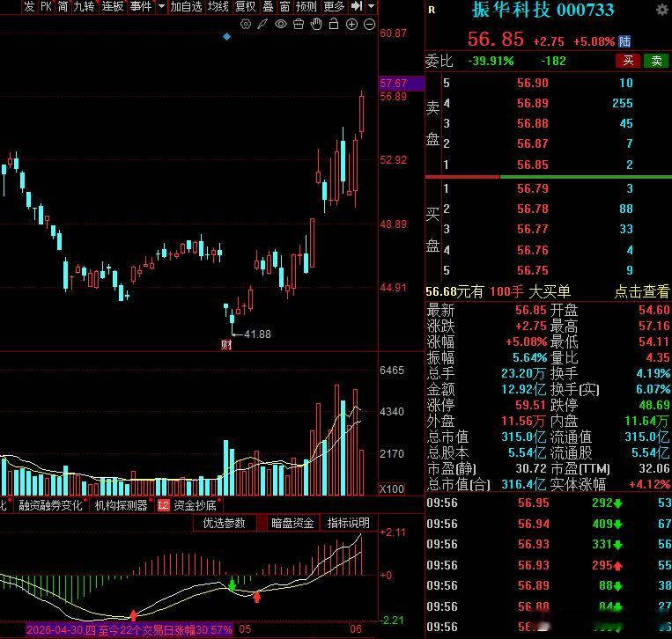The width and height of the screenshot is (672, 639).
Task: Open the toolbox icon in chart toolbar
Action: point(299,24)
